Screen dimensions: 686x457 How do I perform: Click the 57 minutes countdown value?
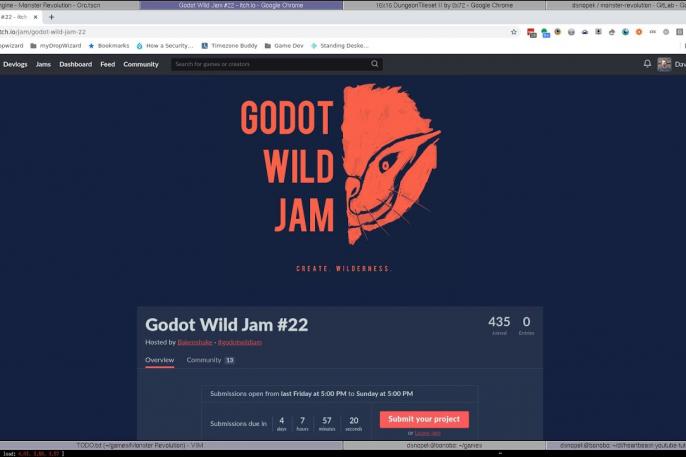point(327,423)
